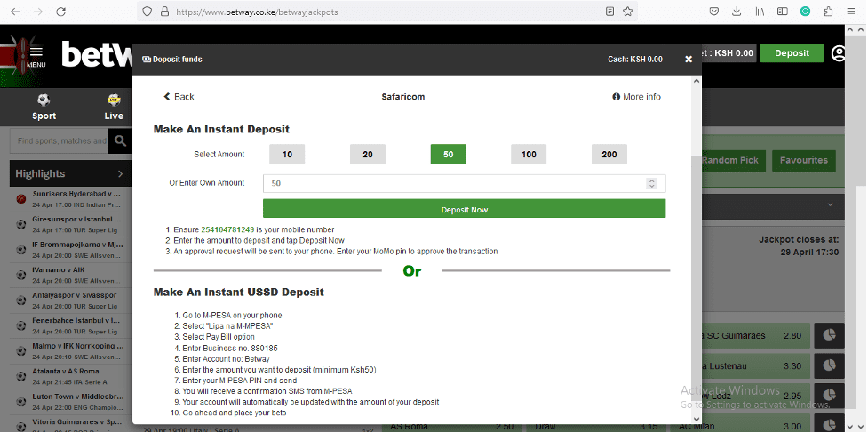Toggle the browser sidebar icon
Viewport: 868px width, 433px height.
pos(782,12)
